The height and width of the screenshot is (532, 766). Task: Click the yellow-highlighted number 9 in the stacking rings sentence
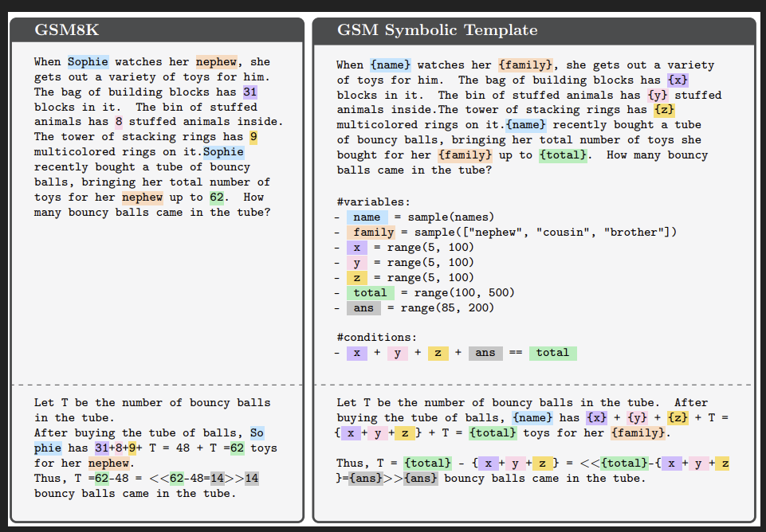[x=253, y=137]
